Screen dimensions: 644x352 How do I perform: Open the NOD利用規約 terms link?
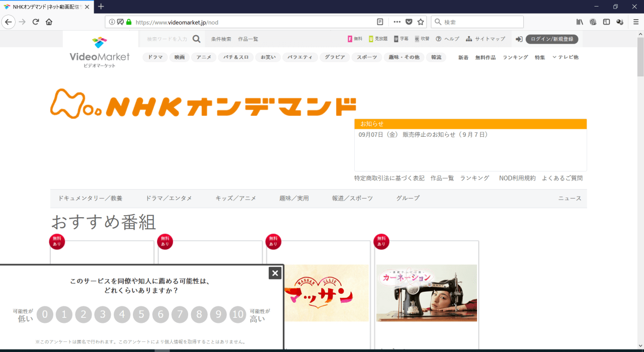(x=517, y=178)
